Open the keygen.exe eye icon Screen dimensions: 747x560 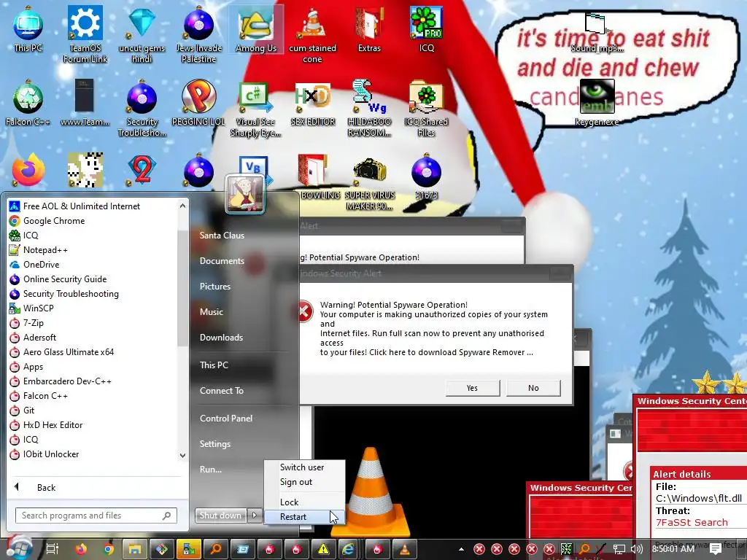[597, 102]
